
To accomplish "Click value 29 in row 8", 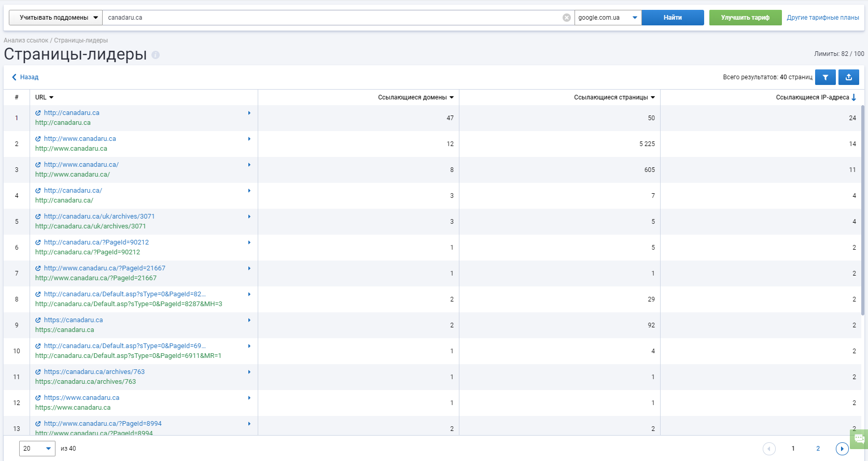I will point(651,299).
